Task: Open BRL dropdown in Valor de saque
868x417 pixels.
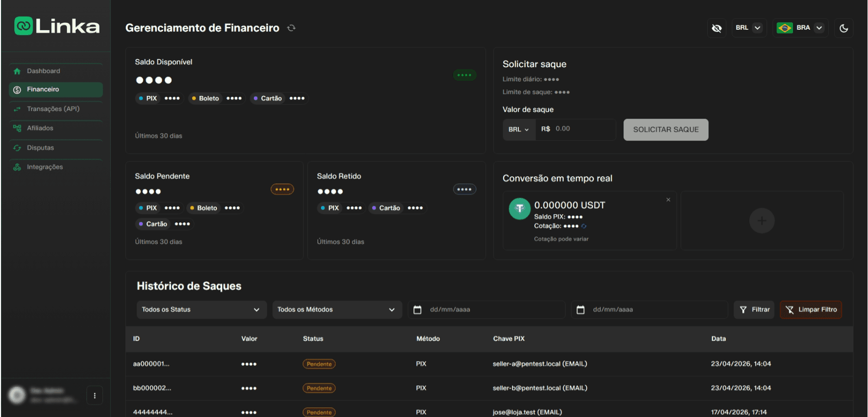Action: [519, 129]
